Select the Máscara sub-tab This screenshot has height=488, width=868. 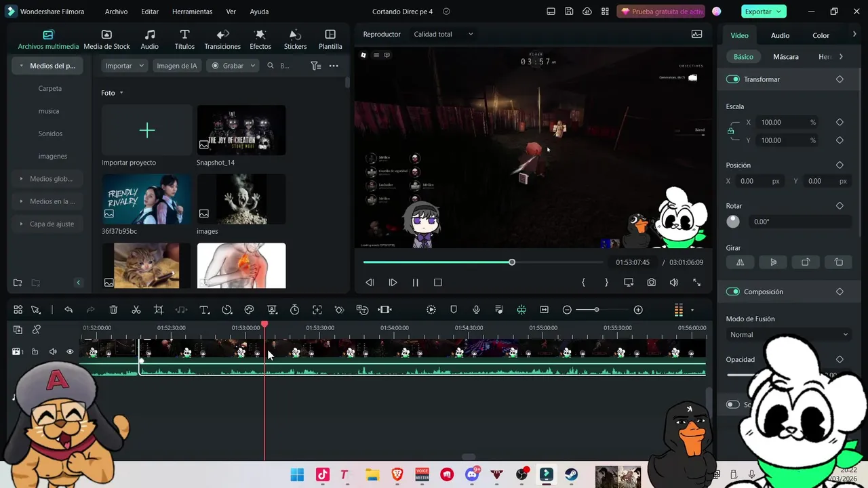click(786, 57)
